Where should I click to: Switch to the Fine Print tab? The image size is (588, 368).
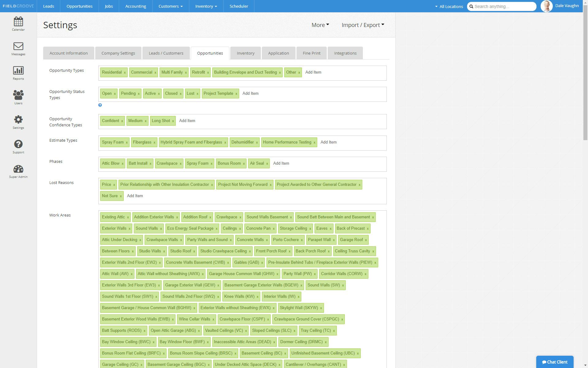311,53
